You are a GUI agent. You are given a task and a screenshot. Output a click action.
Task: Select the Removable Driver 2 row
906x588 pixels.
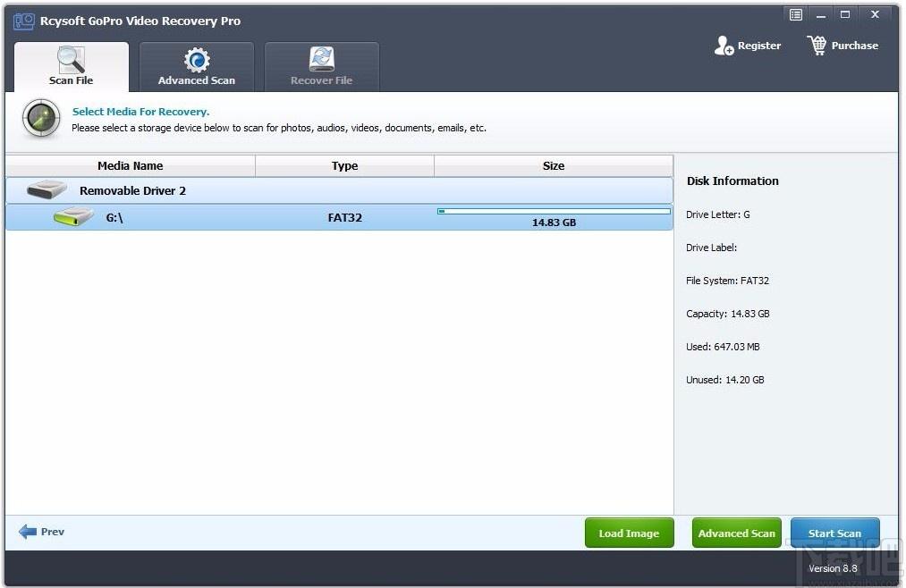339,191
